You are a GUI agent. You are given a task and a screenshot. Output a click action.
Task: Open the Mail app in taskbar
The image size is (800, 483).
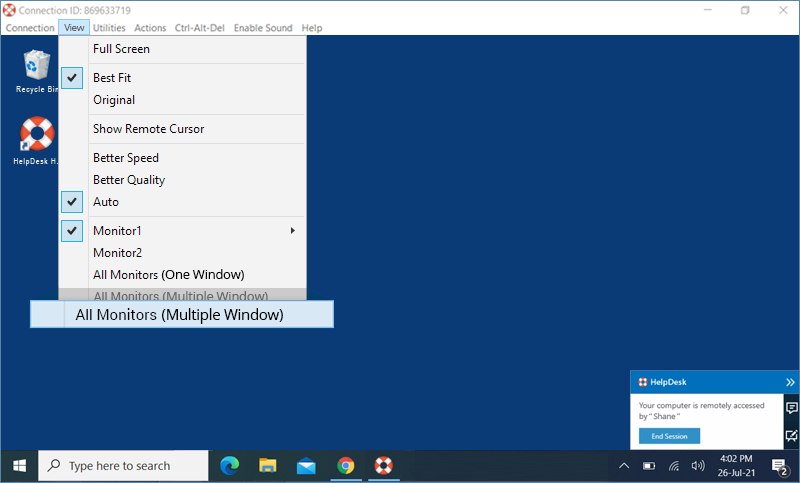[306, 465]
